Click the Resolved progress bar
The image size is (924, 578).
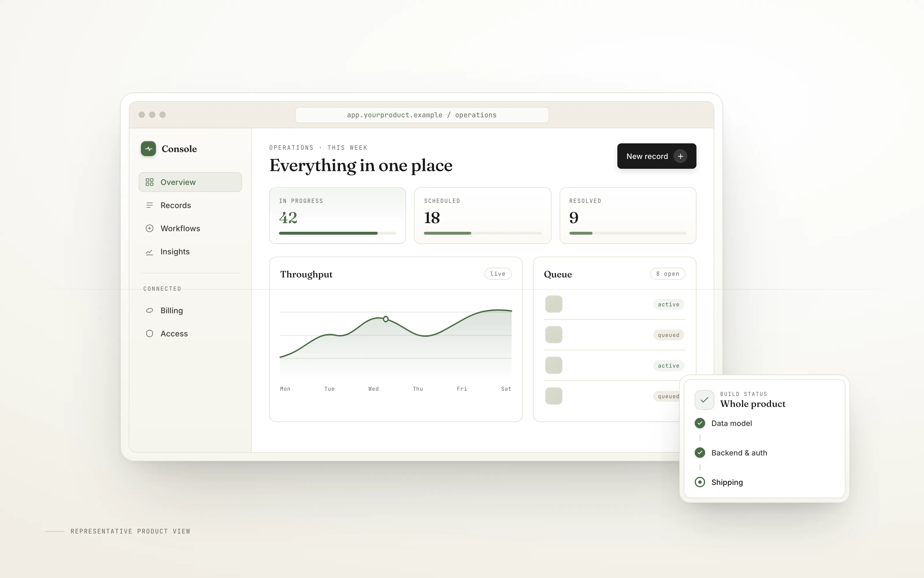click(628, 233)
